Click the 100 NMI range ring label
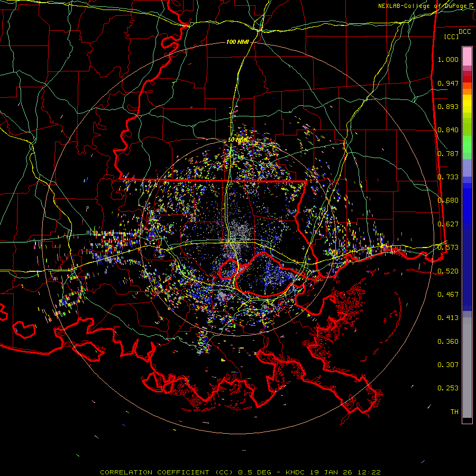The image size is (476, 476). click(237, 42)
